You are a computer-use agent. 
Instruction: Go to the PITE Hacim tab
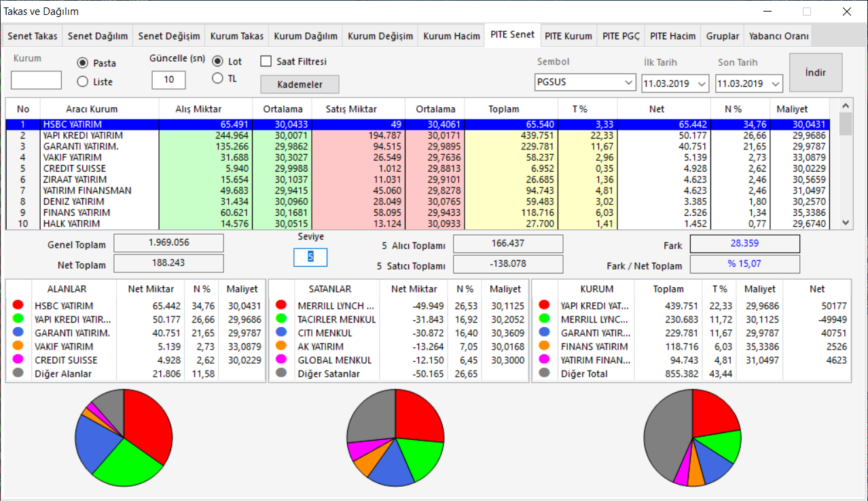pos(673,36)
